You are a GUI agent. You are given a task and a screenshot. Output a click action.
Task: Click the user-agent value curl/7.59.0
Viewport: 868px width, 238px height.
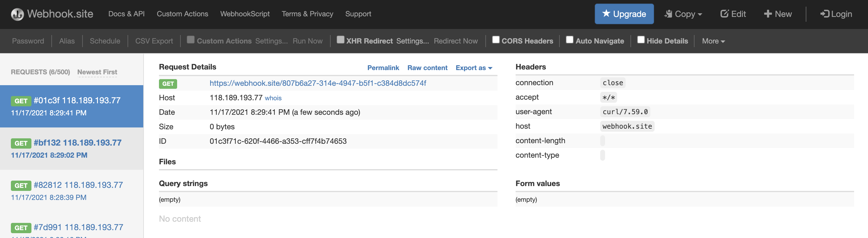pos(625,112)
